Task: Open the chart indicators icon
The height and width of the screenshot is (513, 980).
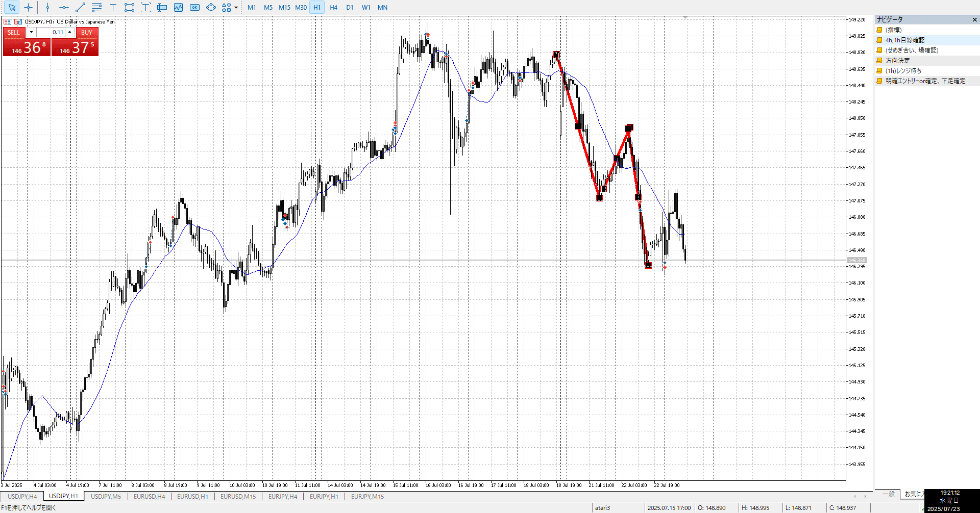Action: click(x=178, y=8)
